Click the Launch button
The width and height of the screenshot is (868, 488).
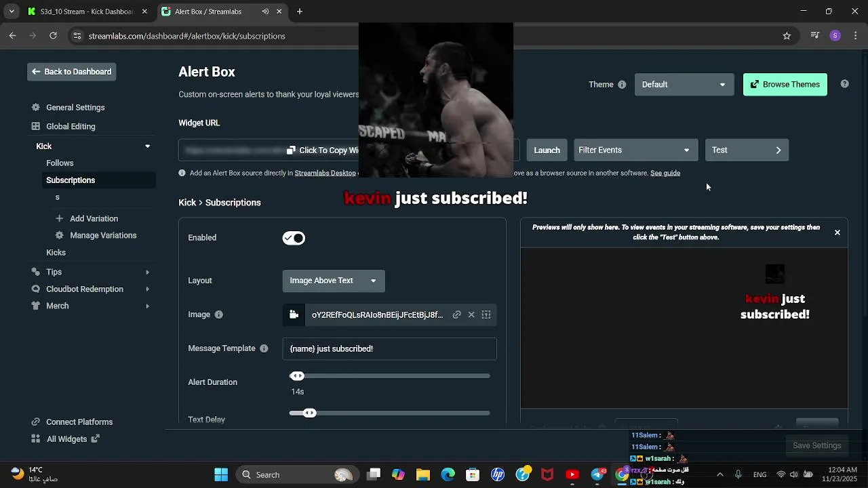coord(547,150)
